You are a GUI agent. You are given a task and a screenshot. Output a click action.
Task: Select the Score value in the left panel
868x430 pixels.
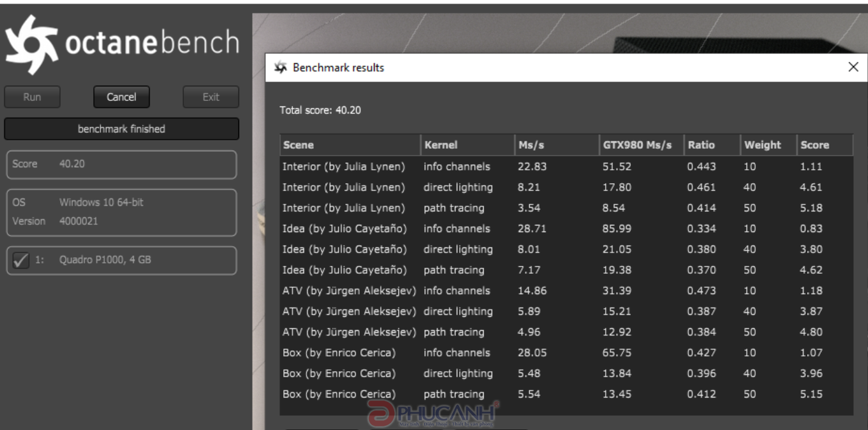(71, 164)
